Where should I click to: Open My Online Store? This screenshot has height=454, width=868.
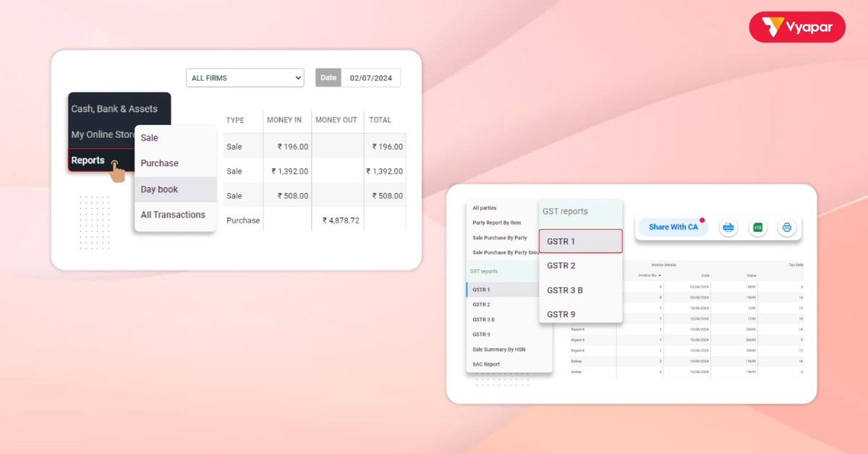point(104,134)
